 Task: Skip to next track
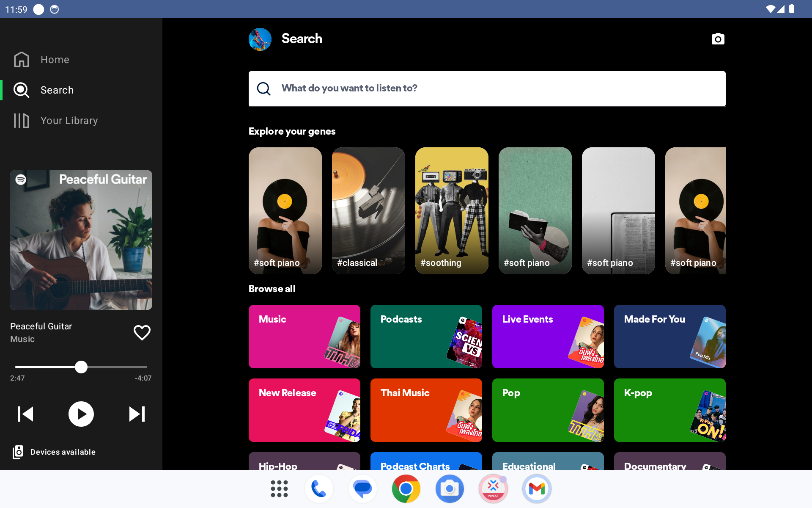pyautogui.click(x=137, y=414)
